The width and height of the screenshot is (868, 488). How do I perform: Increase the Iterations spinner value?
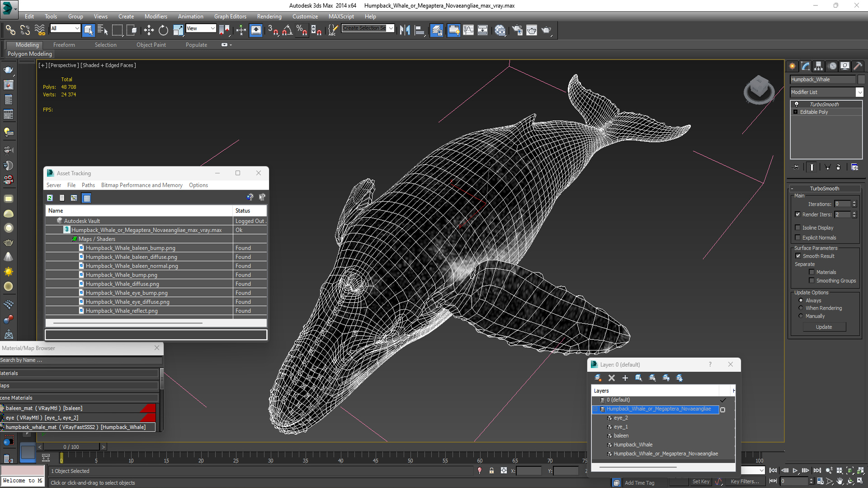(x=854, y=202)
